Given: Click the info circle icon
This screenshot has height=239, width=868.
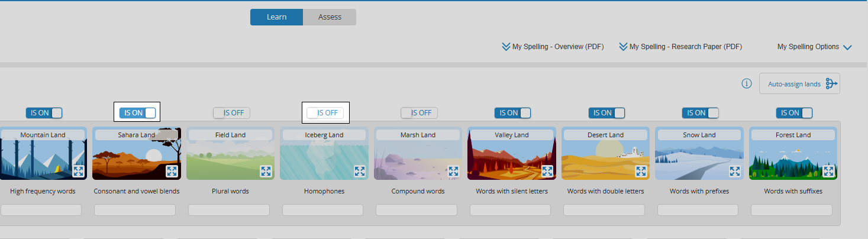Looking at the screenshot, I should [747, 84].
